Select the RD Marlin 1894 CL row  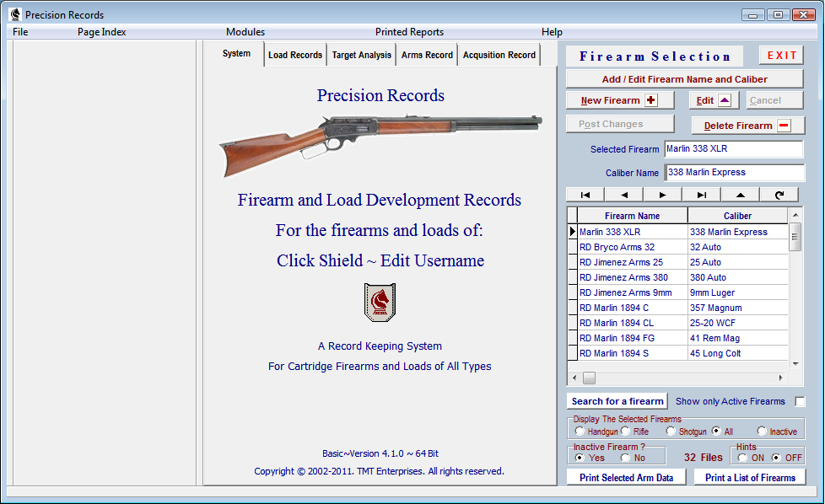point(677,323)
